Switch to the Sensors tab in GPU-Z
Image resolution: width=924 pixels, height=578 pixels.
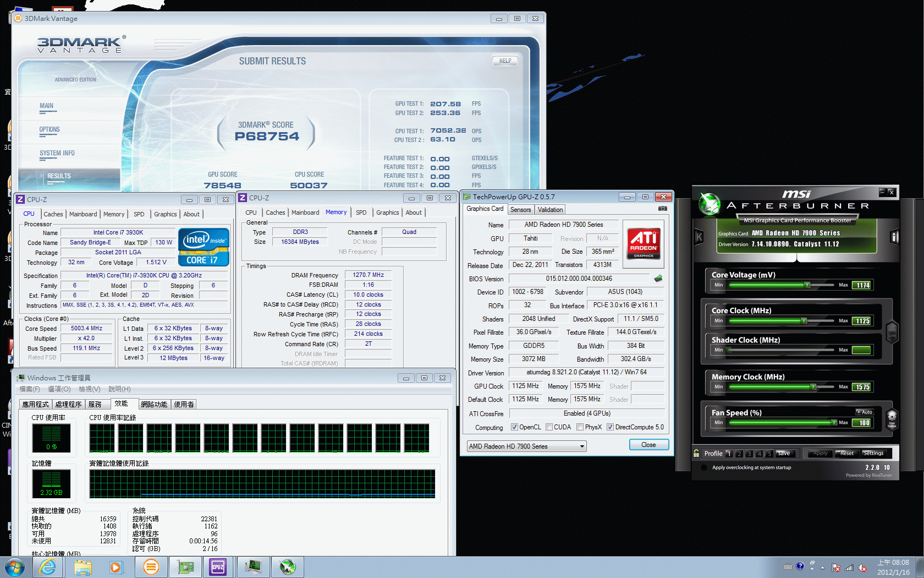520,210
